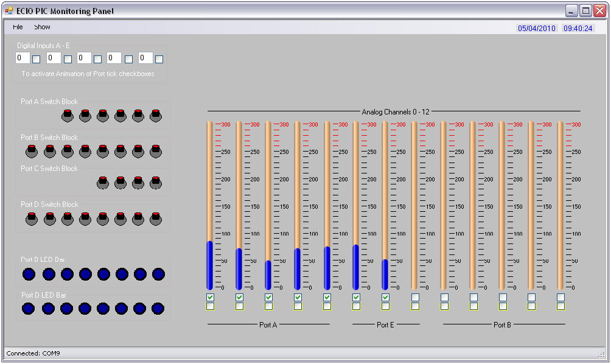Image resolution: width=611 pixels, height=364 pixels.
Task: Uncheck the green-ticked checkbox under analog channel 0
Action: tap(211, 298)
